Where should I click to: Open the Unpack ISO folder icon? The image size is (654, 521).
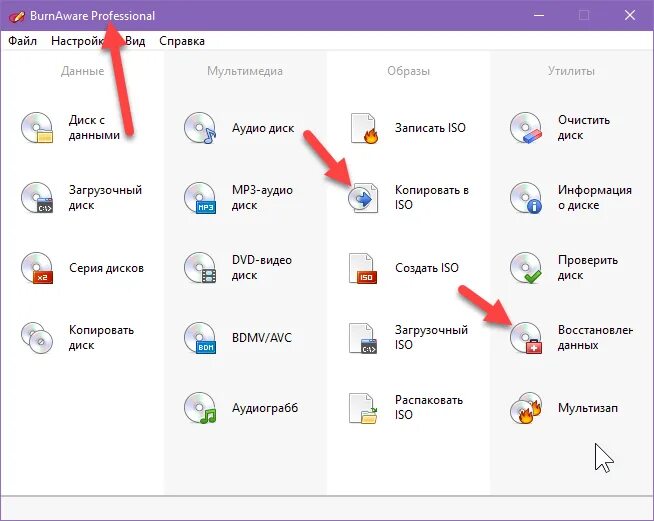coord(363,408)
